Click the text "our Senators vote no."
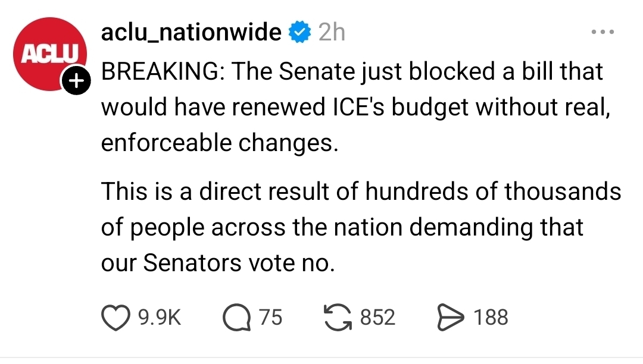This screenshot has height=364, width=643. (218, 263)
